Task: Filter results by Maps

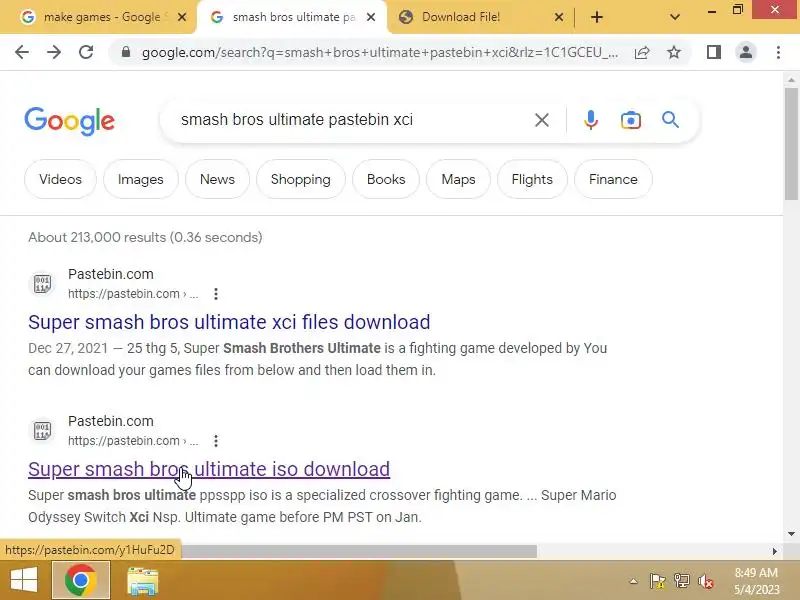Action: (458, 179)
